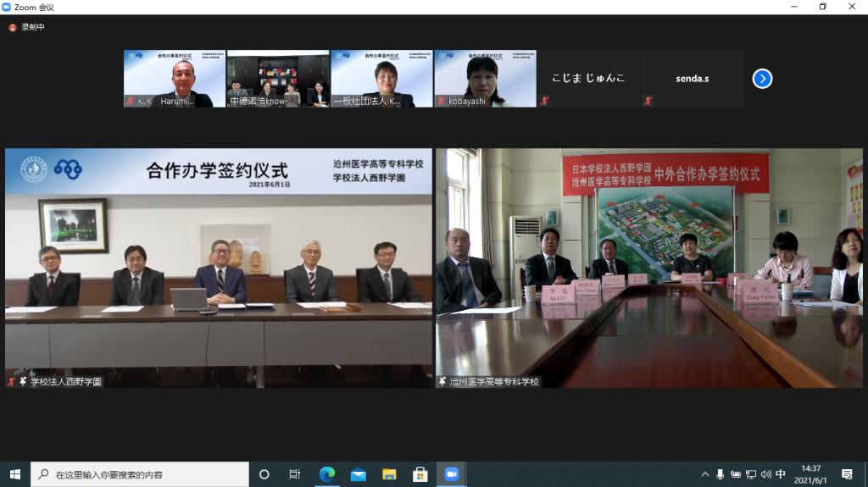Image resolution: width=868 pixels, height=487 pixels.
Task: Open the volume control in system tray
Action: (x=765, y=474)
